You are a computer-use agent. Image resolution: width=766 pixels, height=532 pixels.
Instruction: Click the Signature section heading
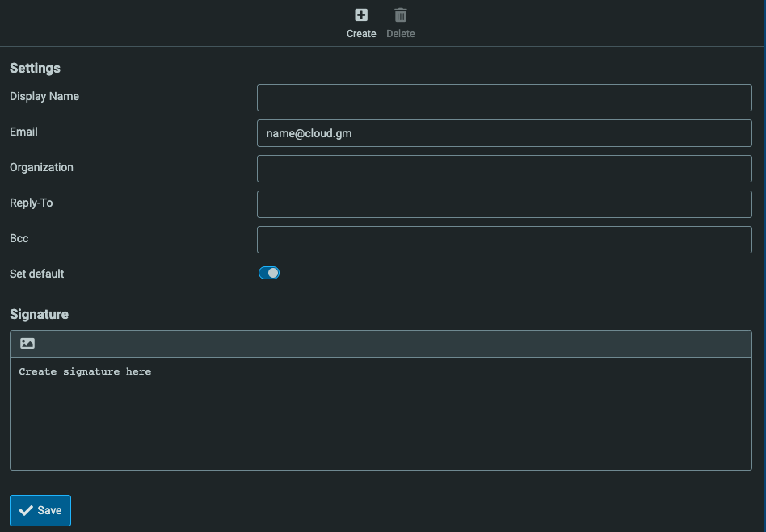(39, 314)
